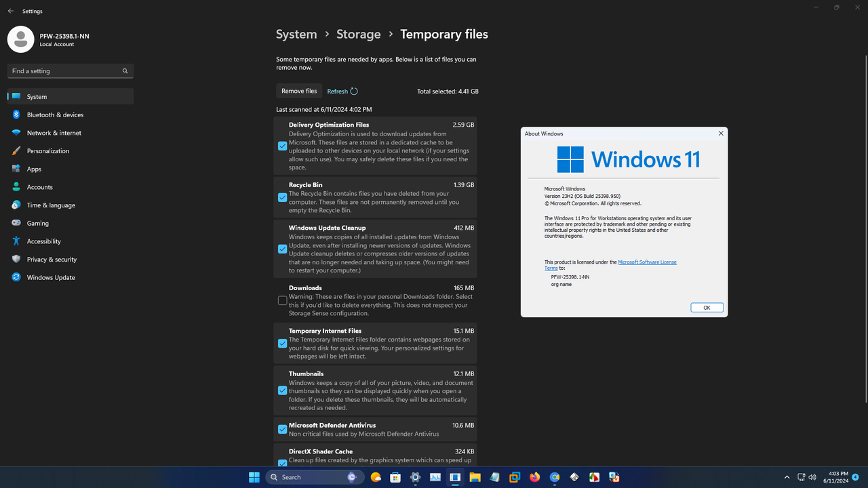Click PFW-25398.1-NN in About Windows dialog
The width and height of the screenshot is (868, 488).
click(x=570, y=277)
